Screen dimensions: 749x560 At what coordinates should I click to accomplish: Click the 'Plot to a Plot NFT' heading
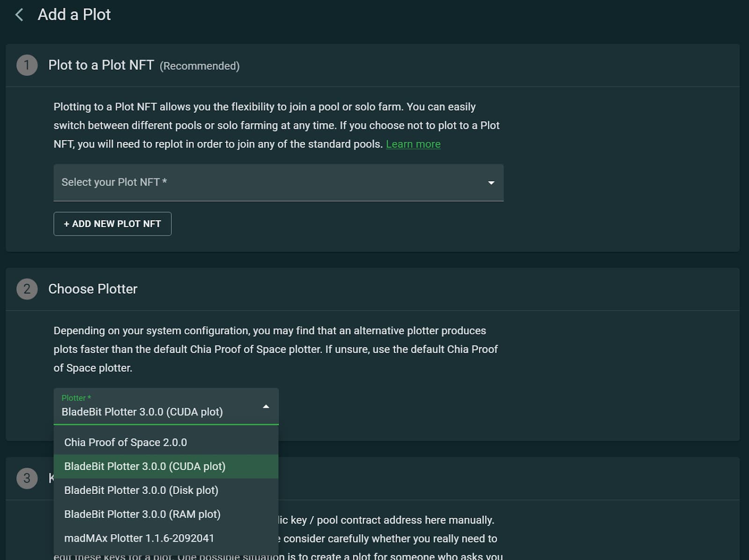(x=101, y=65)
